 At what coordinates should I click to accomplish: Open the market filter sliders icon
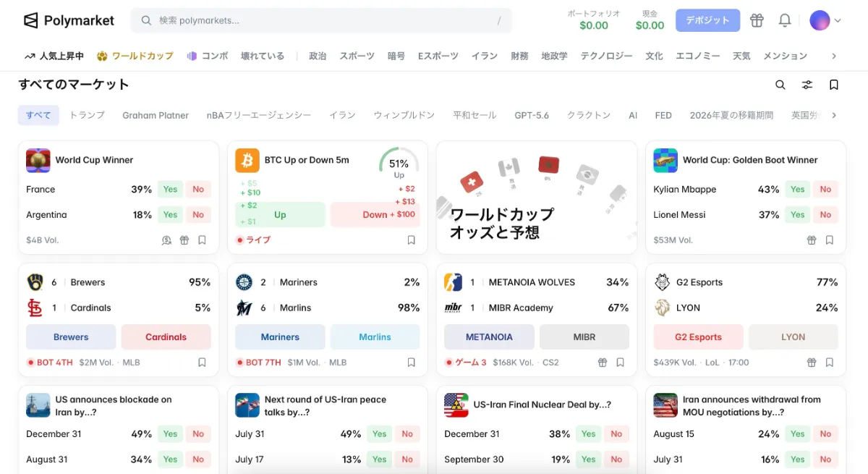pos(807,85)
